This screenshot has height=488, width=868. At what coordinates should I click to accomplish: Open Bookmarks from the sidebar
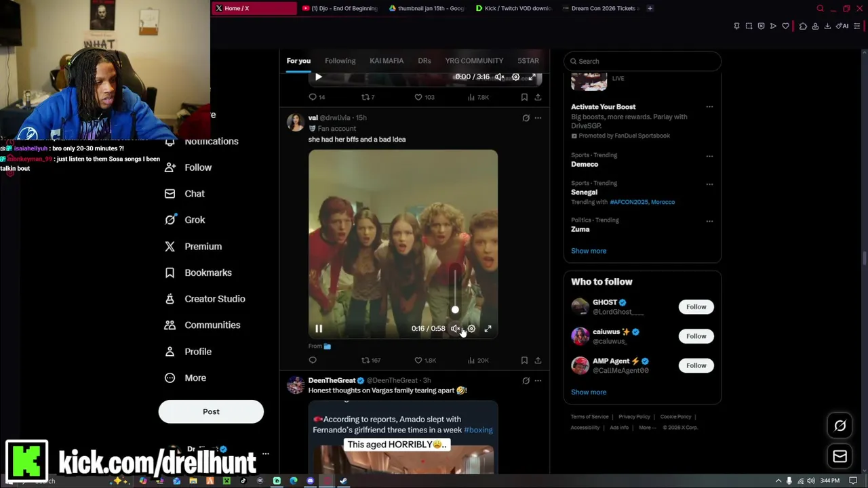click(x=199, y=272)
